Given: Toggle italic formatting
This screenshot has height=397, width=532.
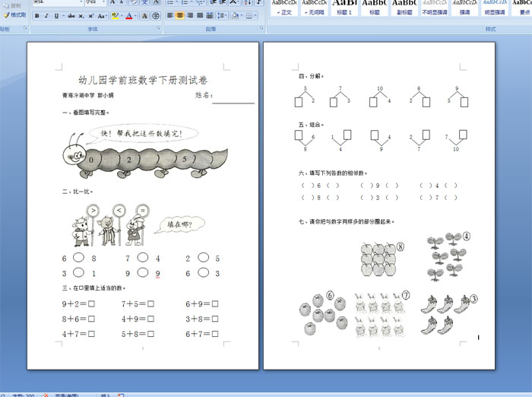Looking at the screenshot, I should tap(46, 16).
